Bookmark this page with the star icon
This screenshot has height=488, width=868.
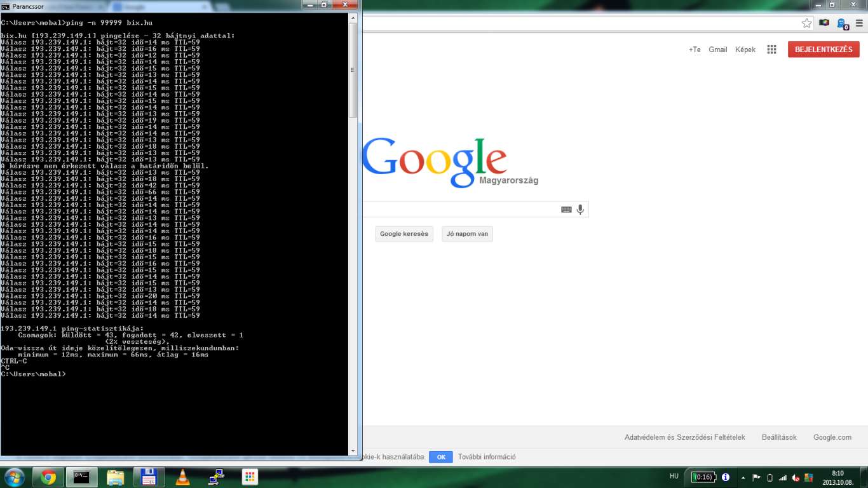click(806, 24)
